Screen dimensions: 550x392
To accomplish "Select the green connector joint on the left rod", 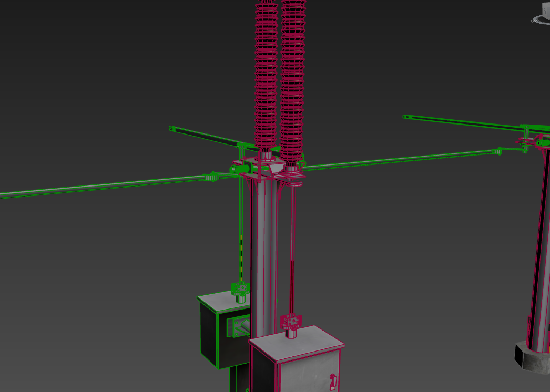I will pos(210,177).
